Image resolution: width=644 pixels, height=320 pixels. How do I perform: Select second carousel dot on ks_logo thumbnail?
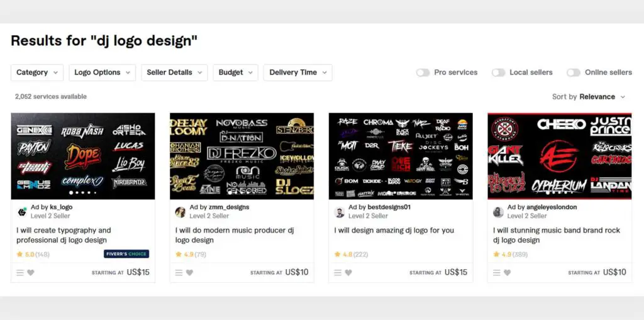click(77, 192)
